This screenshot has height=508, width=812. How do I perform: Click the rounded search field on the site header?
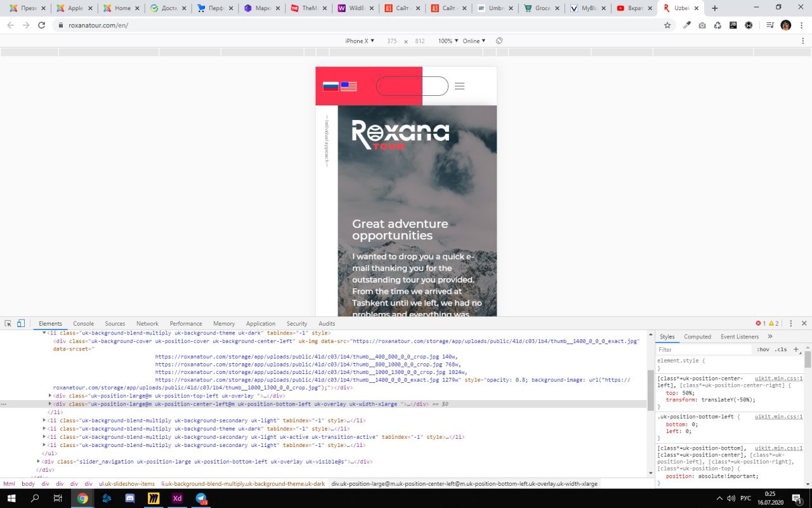click(x=412, y=86)
